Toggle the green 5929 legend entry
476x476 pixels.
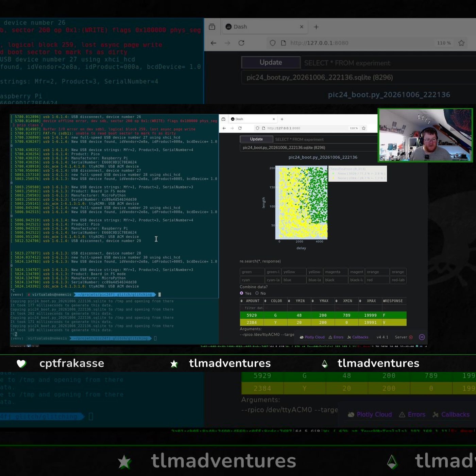(x=358, y=173)
